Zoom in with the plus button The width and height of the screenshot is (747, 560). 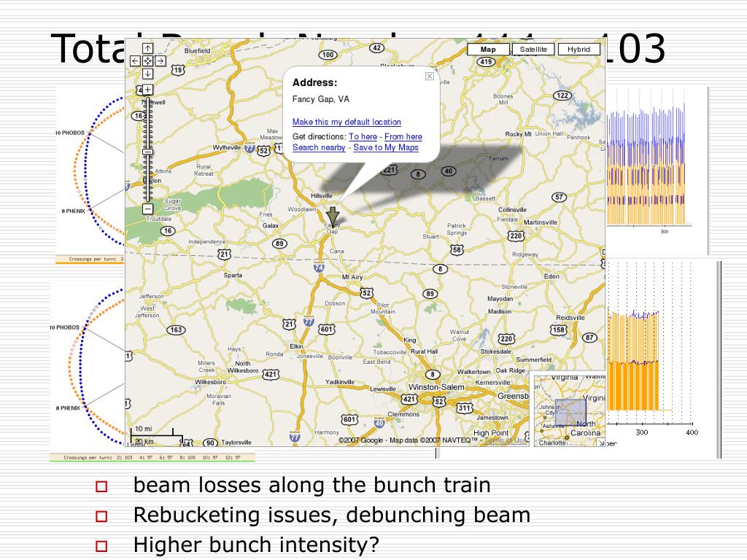(x=147, y=90)
